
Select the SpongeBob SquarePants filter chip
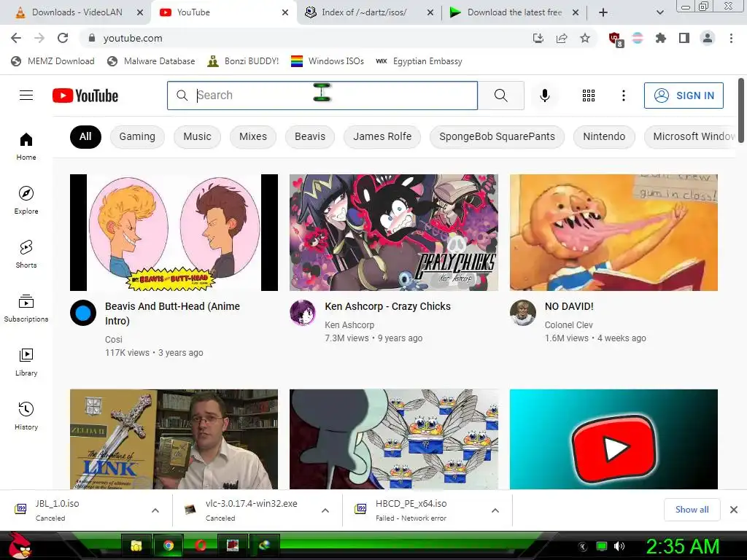point(497,136)
